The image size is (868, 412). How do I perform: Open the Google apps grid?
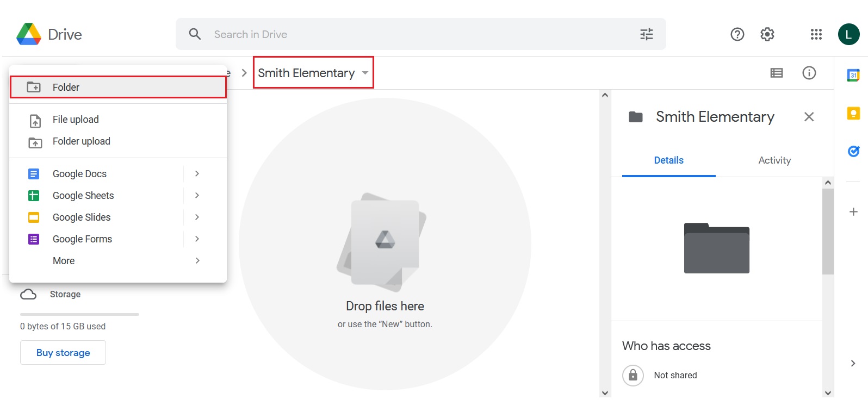816,34
